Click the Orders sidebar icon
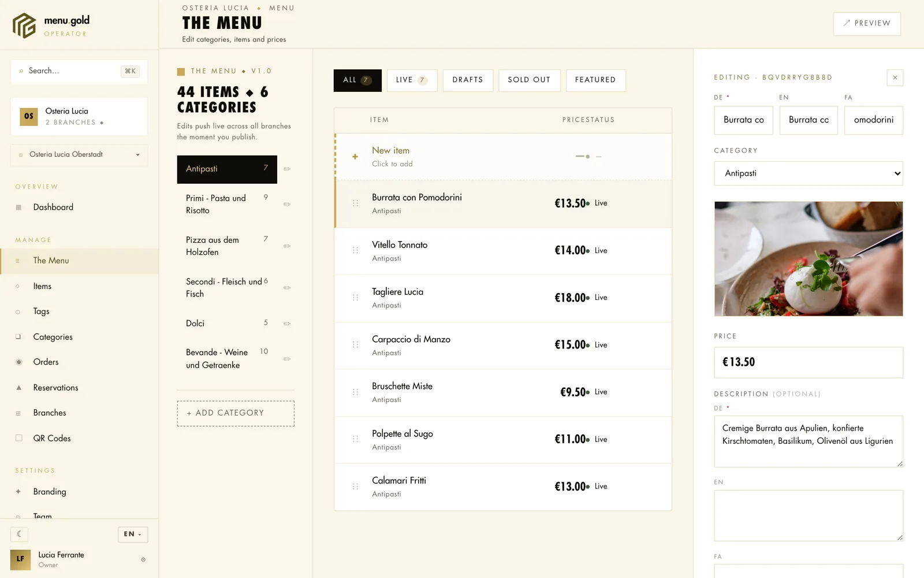 pyautogui.click(x=18, y=362)
